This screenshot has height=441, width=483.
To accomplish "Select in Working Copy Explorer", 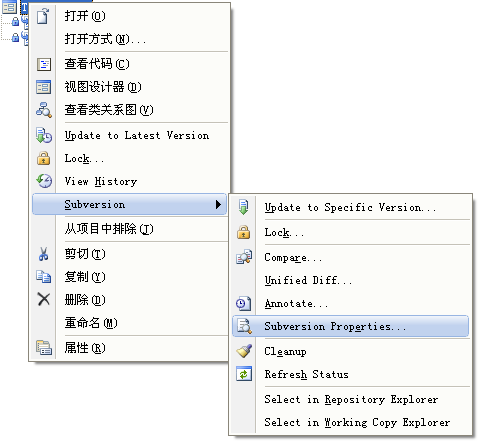I will [x=350, y=422].
